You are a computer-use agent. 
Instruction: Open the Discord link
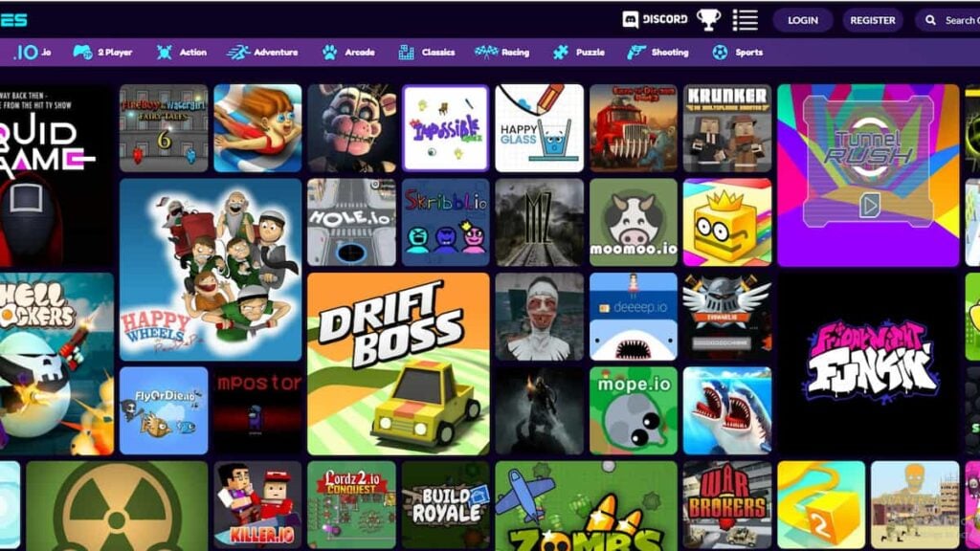(655, 20)
